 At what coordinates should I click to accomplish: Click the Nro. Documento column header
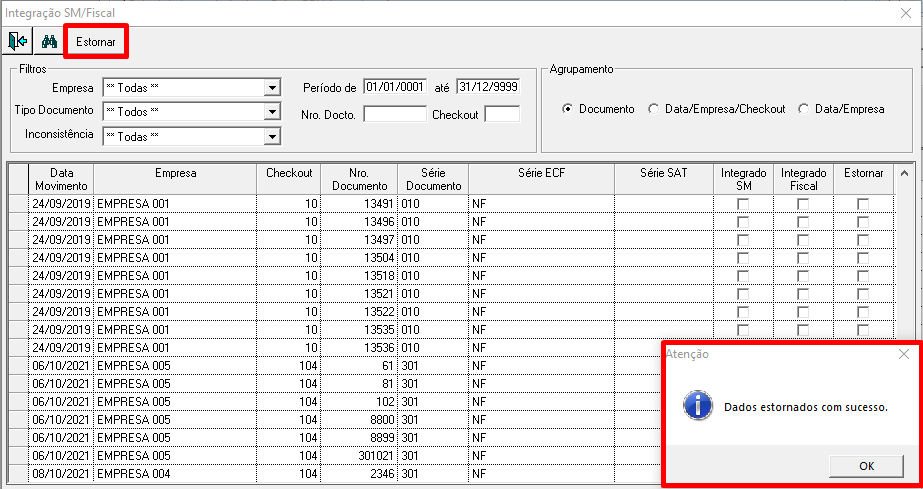[359, 179]
